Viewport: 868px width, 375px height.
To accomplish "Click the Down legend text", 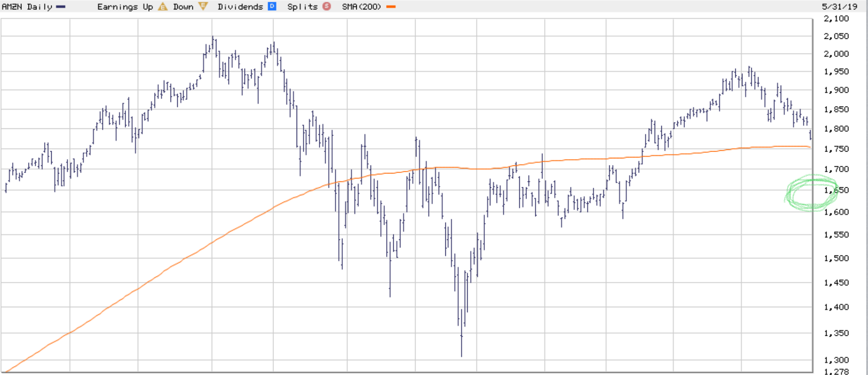I will [x=183, y=7].
